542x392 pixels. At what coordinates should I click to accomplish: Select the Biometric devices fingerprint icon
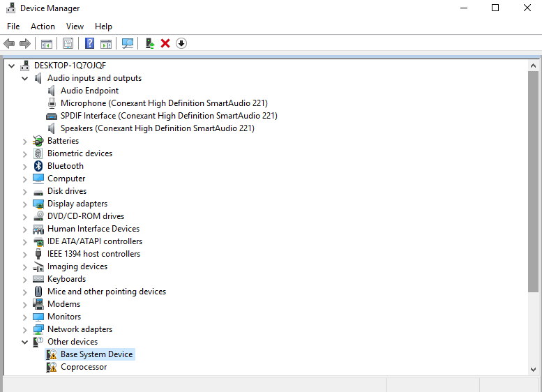[38, 153]
